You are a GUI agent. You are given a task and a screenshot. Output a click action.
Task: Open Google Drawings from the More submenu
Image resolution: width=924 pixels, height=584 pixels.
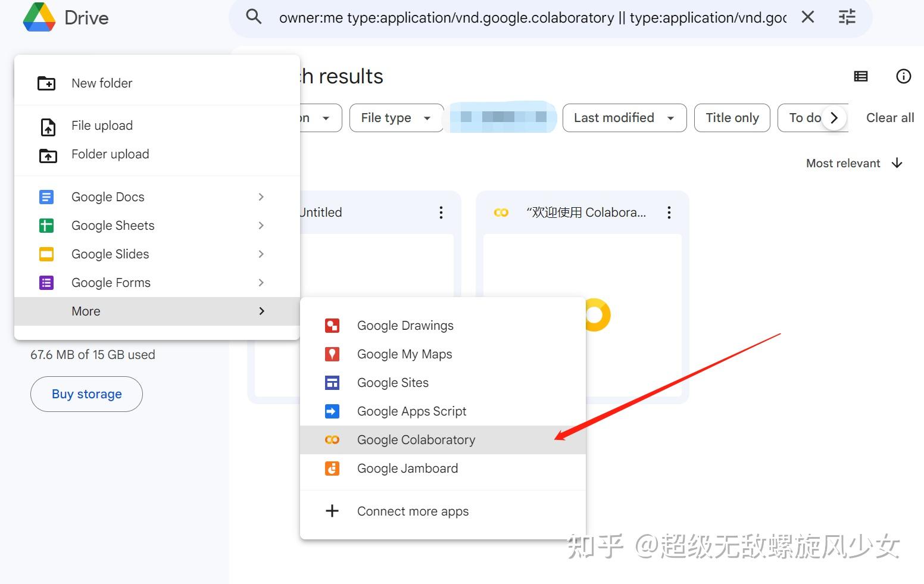(405, 325)
